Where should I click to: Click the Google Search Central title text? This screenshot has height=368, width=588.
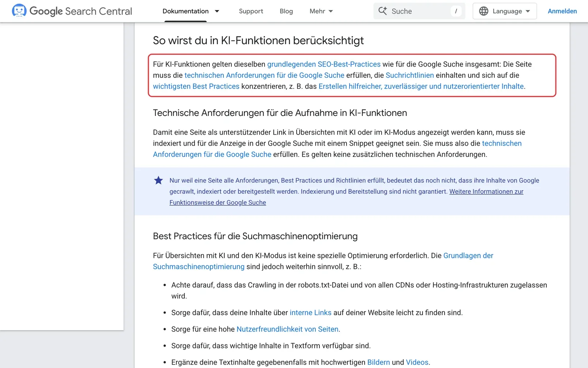pos(80,11)
